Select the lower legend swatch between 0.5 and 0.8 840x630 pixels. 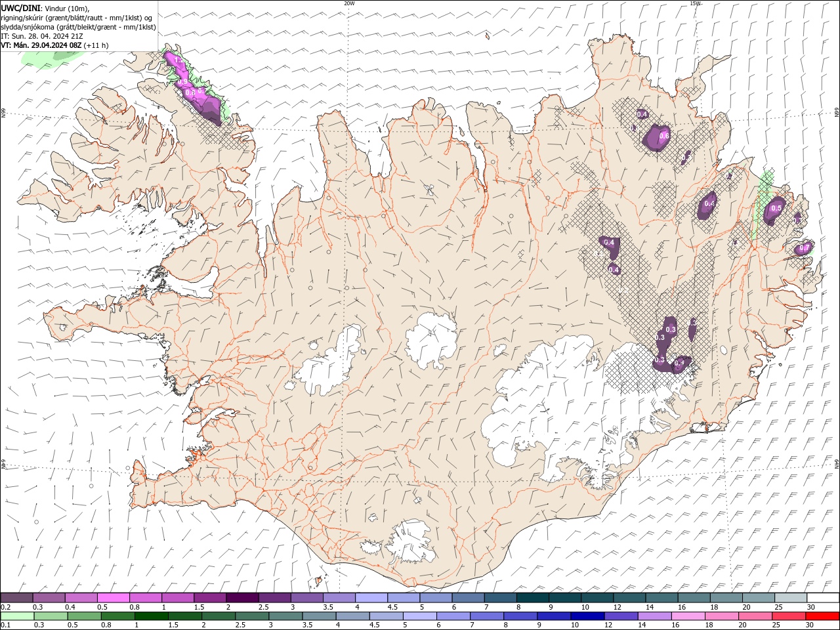84,616
